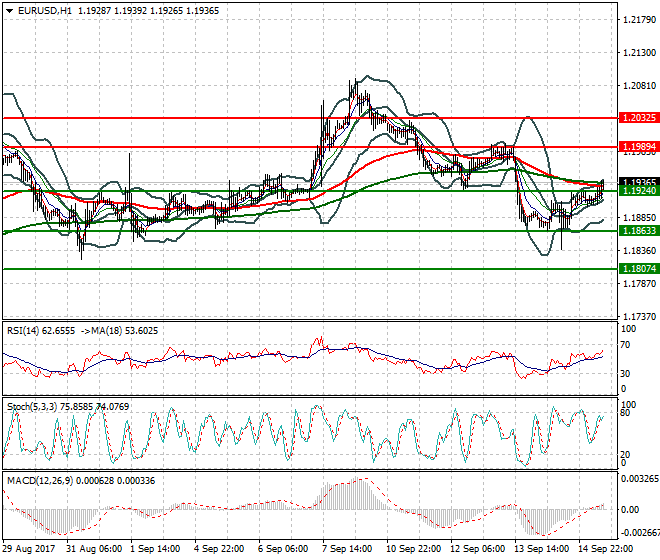Viewport: 660px width, 560px height.
Task: Click the 1.17870 price scale value
Action: tap(639, 284)
